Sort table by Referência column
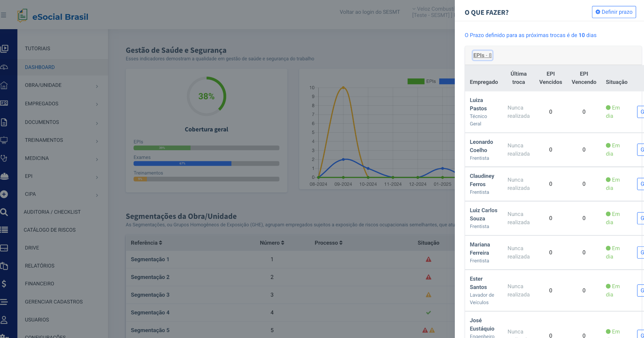 click(x=146, y=243)
